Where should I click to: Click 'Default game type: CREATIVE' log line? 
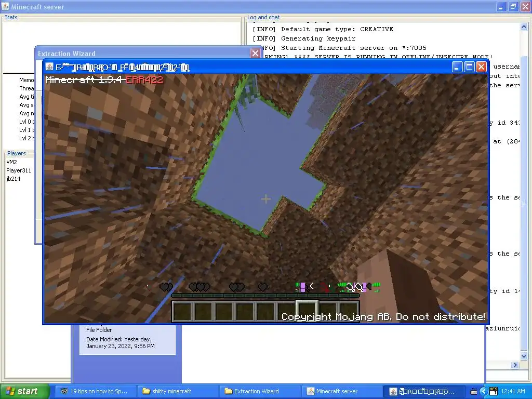pyautogui.click(x=323, y=29)
